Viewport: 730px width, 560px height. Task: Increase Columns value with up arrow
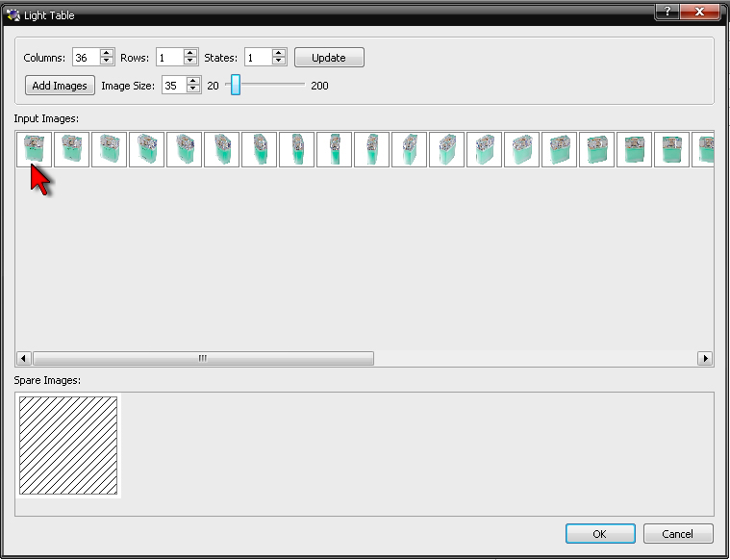[107, 53]
